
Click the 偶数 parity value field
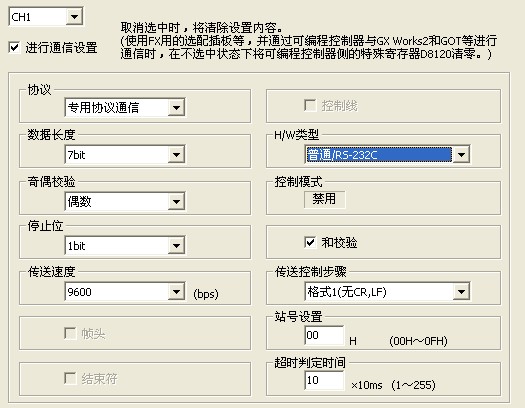[116, 201]
